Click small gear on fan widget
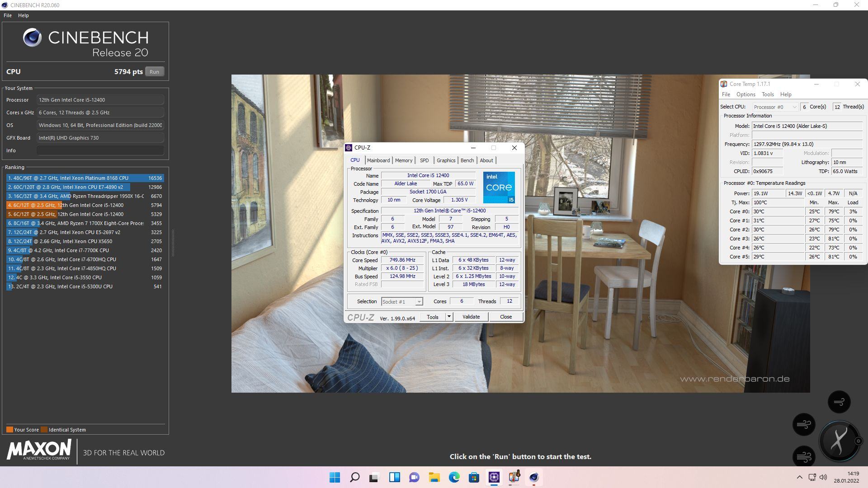 click(858, 441)
